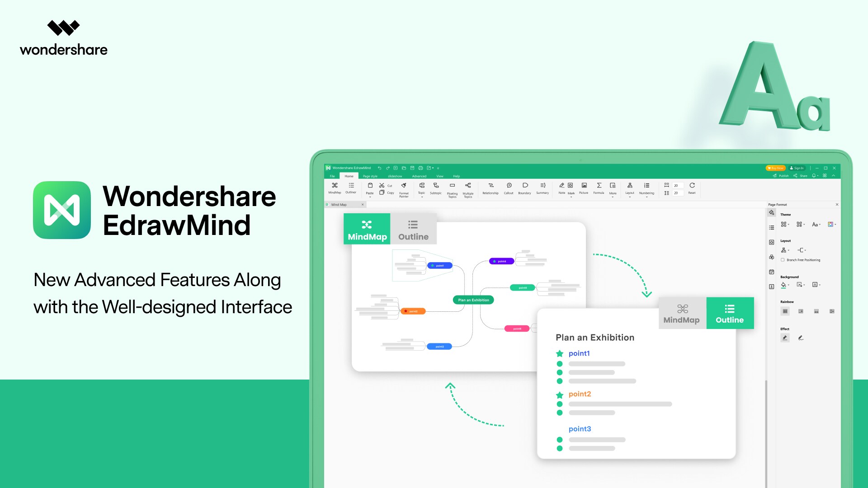Open the clipart clover sidebar icon
868x488 pixels.
point(772,257)
